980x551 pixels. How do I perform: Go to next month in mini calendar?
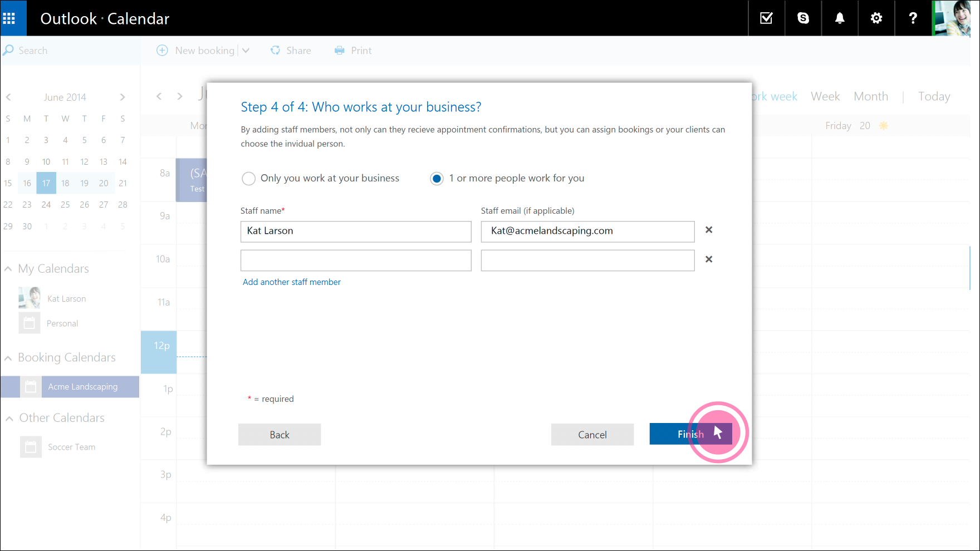[x=122, y=97]
